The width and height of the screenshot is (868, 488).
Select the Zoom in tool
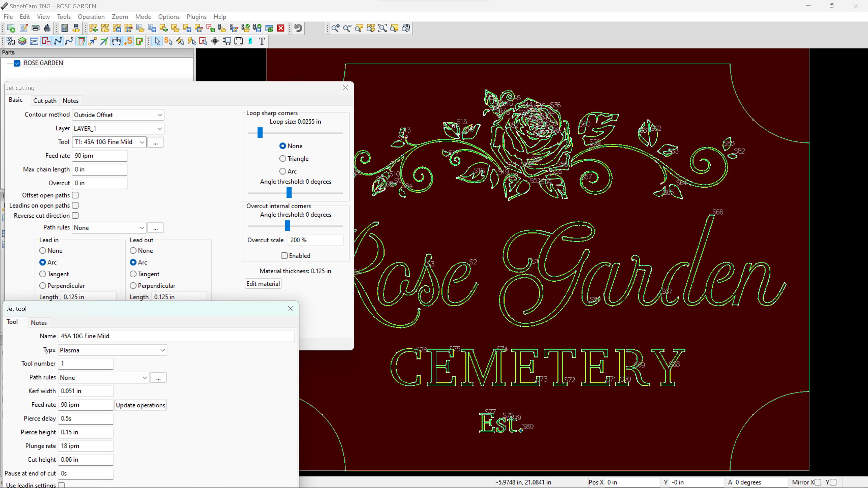click(x=335, y=28)
